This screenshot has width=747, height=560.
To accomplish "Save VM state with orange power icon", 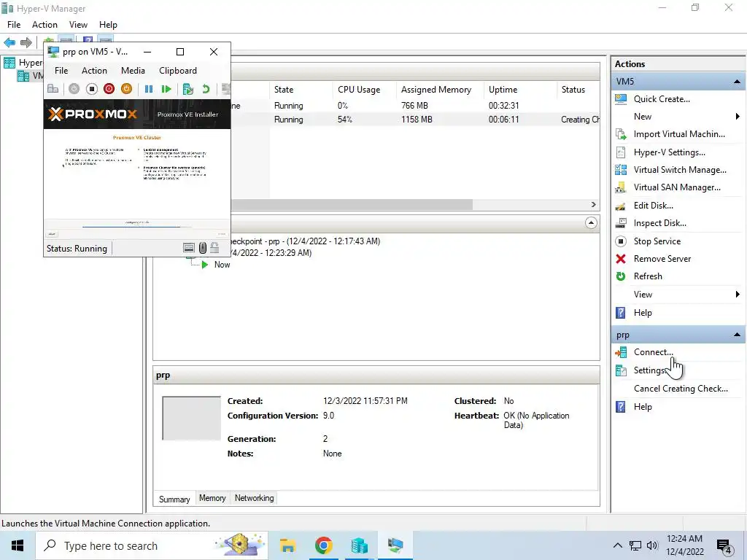I will coord(126,89).
